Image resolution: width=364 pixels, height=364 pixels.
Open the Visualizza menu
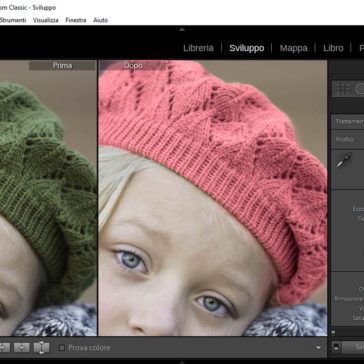[46, 20]
